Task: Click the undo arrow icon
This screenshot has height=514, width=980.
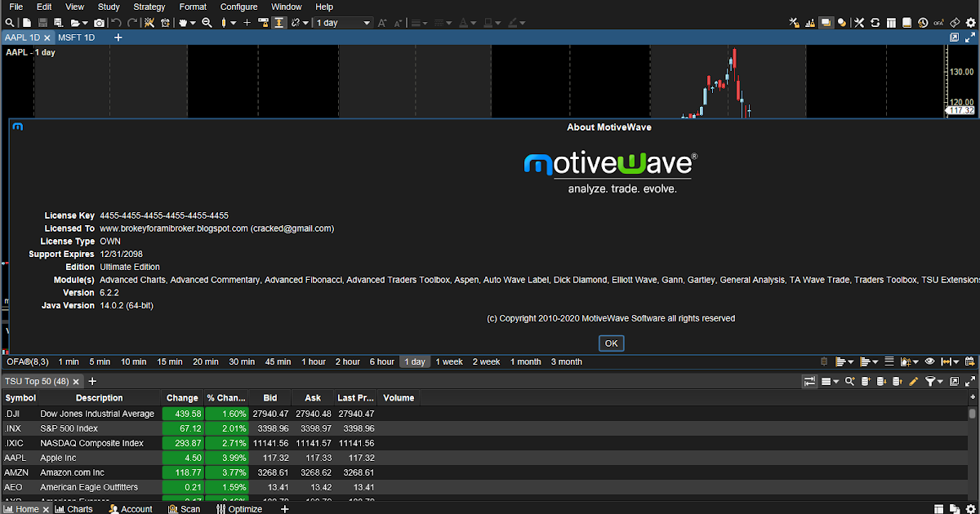Action: (117, 23)
